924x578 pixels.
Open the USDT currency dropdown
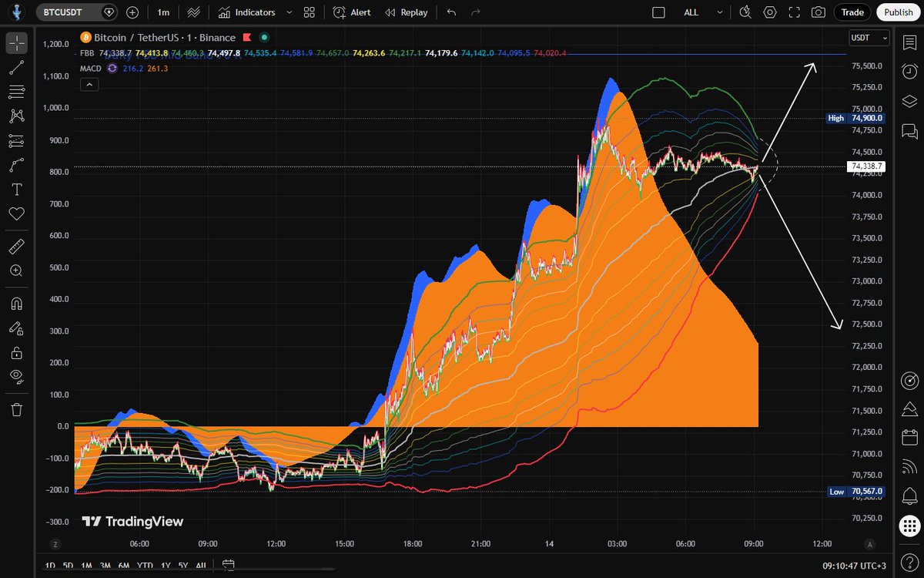[x=869, y=38]
